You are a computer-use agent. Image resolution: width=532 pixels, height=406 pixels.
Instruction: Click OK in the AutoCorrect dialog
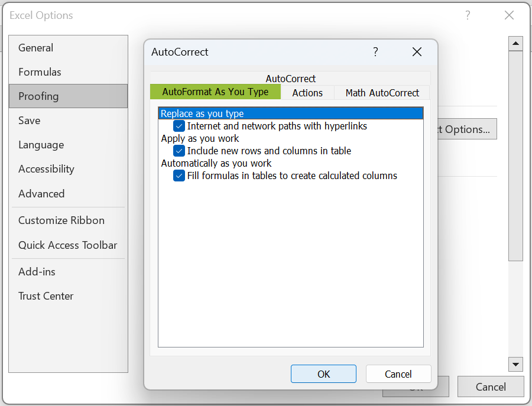(323, 373)
